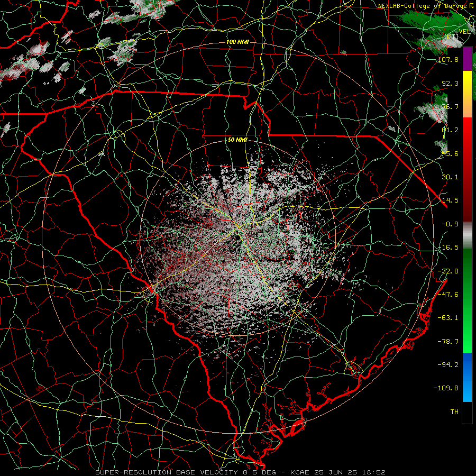Pick the blue segment of the velocity color bar
Image resolution: width=476 pixels, height=476 pixels.
(x=467, y=377)
